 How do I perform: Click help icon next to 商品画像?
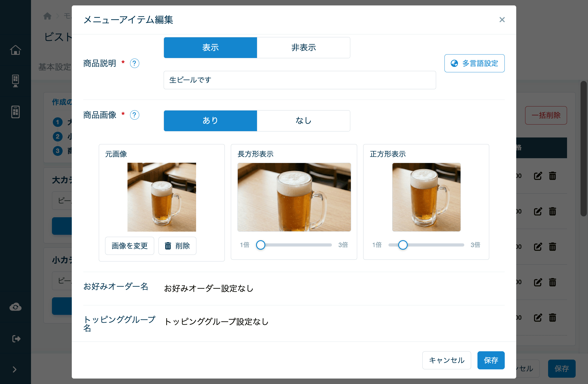135,115
